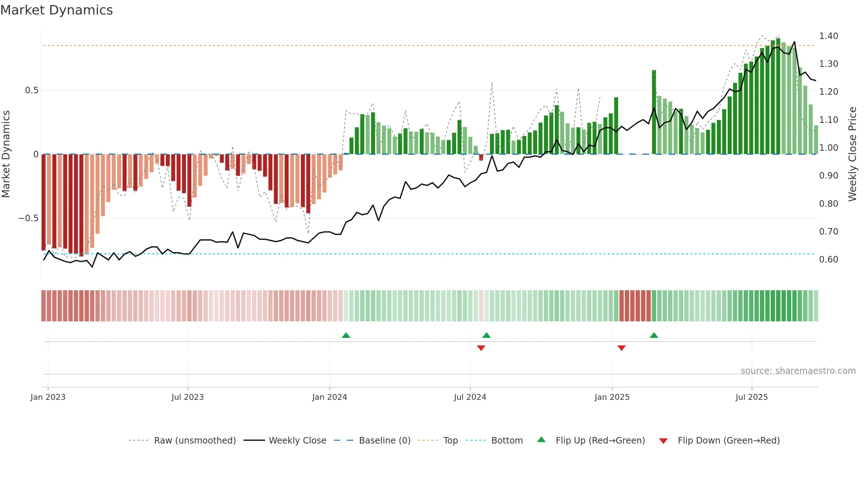Click the 1.20 price axis tick
The height and width of the screenshot is (488, 868).
[x=829, y=91]
